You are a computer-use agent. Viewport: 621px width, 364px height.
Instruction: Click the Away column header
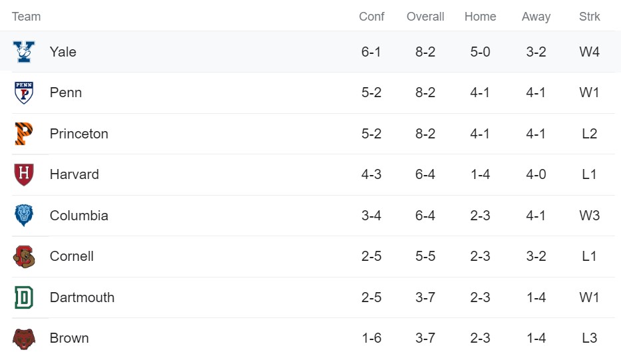[536, 17]
